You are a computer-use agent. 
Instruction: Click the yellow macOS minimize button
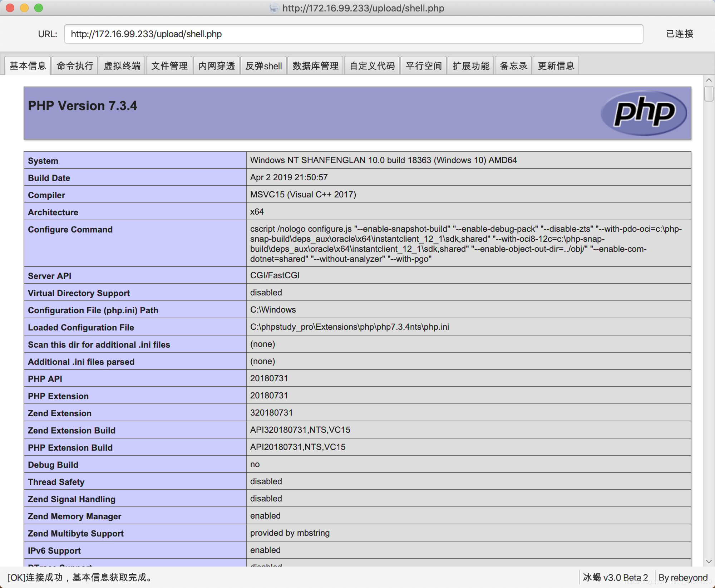pyautogui.click(x=24, y=8)
